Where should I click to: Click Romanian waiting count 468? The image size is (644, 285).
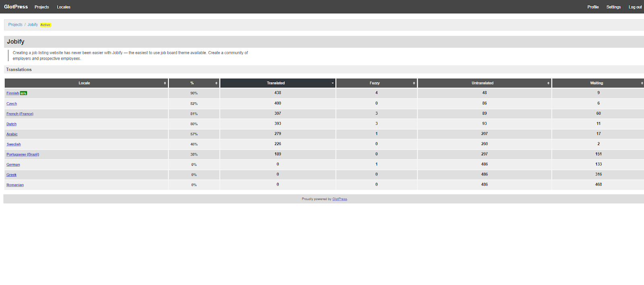tap(599, 184)
